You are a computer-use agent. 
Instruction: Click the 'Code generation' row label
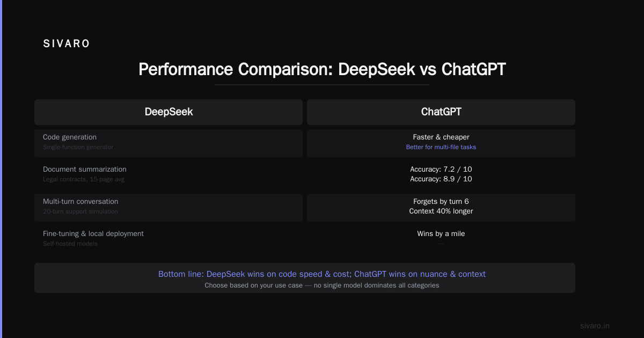[70, 137]
